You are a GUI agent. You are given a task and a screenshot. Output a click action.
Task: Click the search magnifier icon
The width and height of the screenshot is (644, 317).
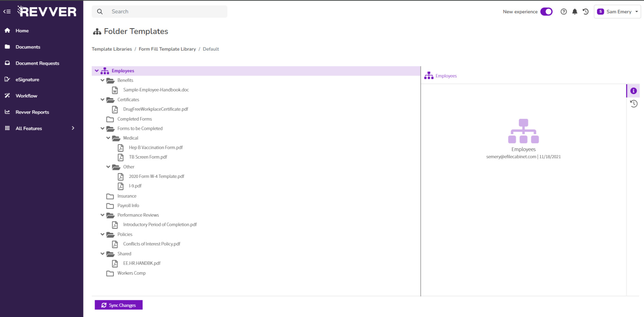[x=100, y=12]
